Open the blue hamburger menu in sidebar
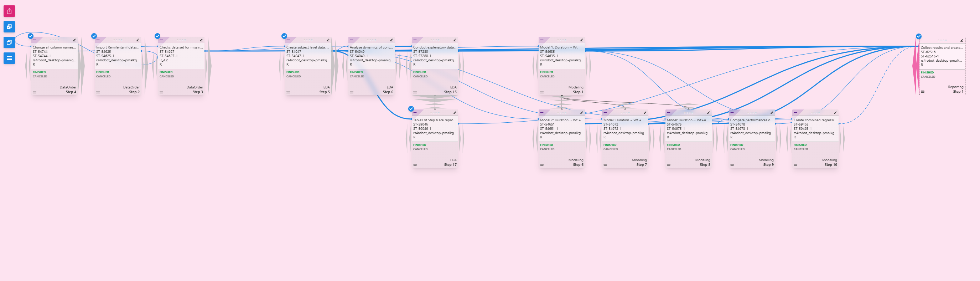This screenshot has width=980, height=281. pyautogui.click(x=9, y=58)
